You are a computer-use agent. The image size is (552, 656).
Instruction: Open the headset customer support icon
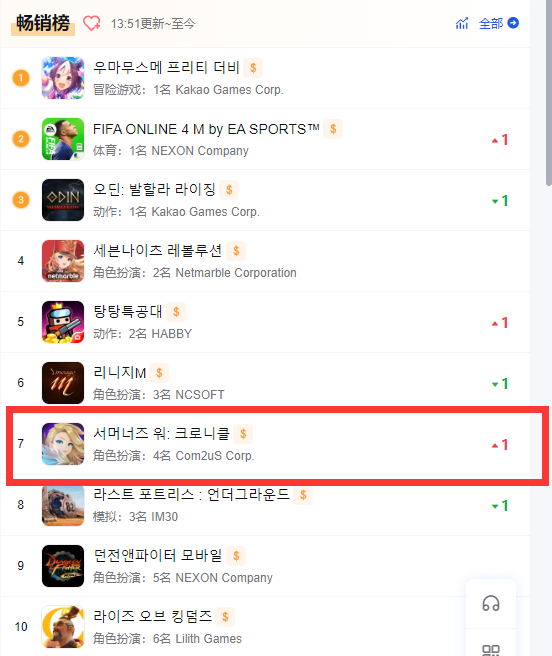click(491, 603)
